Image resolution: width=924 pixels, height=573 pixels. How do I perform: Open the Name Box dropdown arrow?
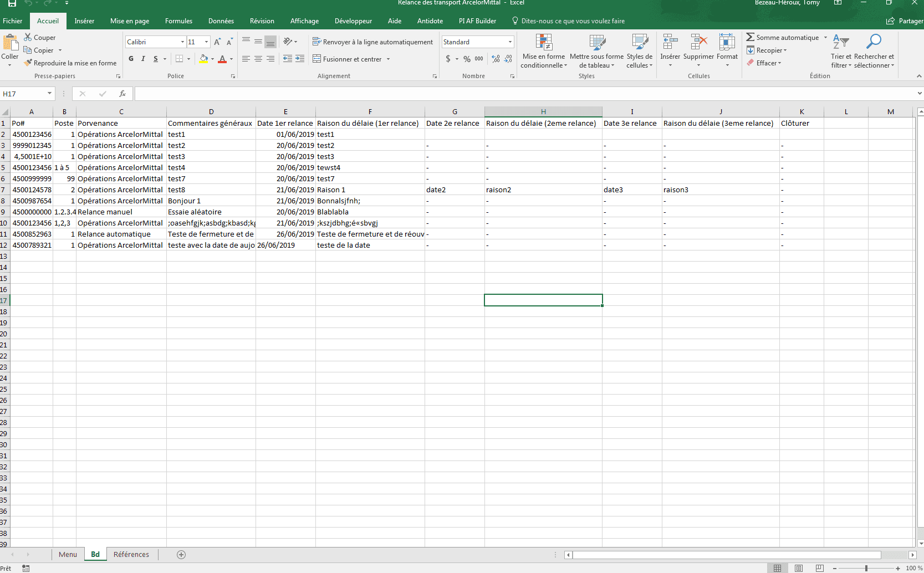49,94
